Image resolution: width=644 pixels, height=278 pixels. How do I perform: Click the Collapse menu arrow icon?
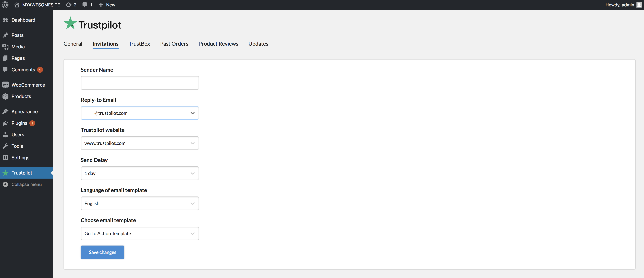tap(5, 184)
